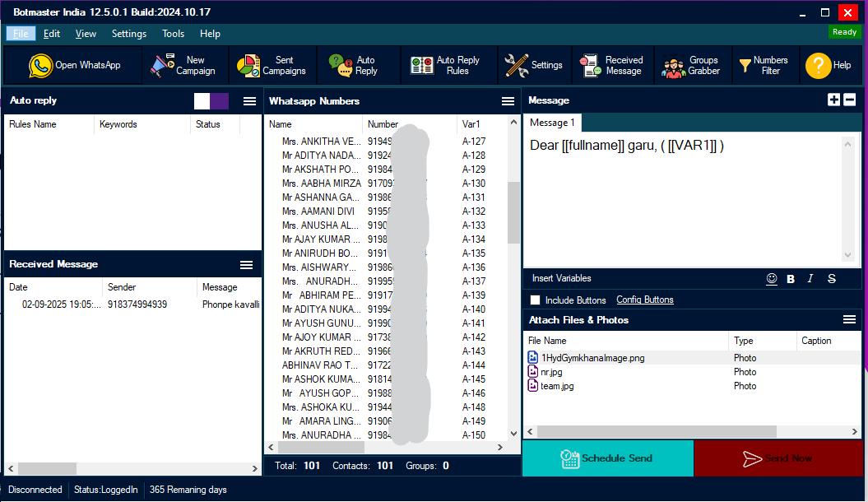Click the numbers list scroll down arrow
Viewport: 868px width, 502px height.
click(x=513, y=434)
